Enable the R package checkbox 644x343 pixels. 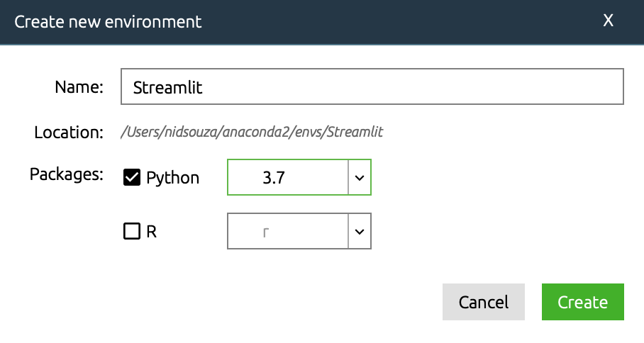132,232
